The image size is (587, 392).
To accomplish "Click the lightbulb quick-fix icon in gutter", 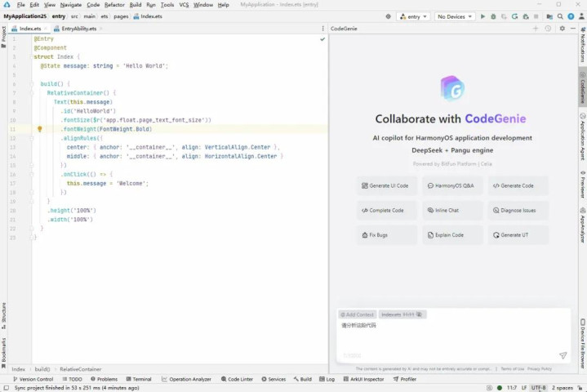I will 39,129.
